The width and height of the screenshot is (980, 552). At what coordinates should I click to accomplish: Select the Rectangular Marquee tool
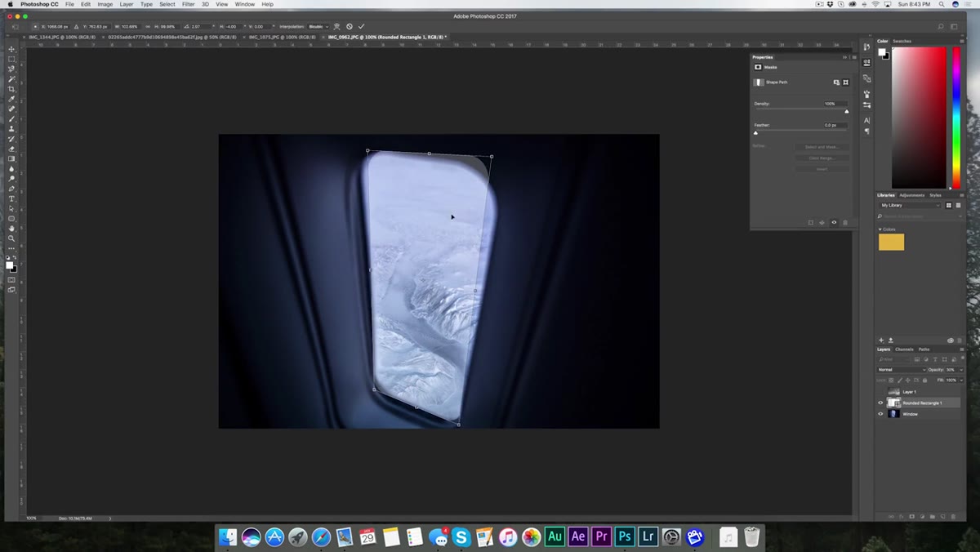(x=11, y=59)
